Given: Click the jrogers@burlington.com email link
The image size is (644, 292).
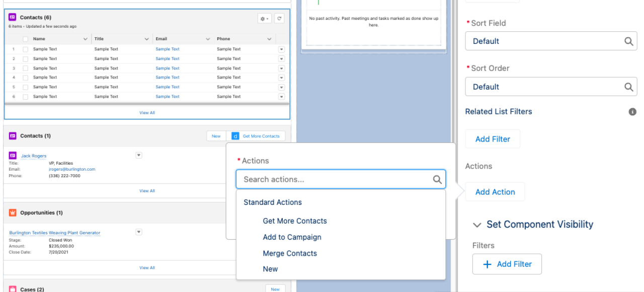Looking at the screenshot, I should point(72,169).
